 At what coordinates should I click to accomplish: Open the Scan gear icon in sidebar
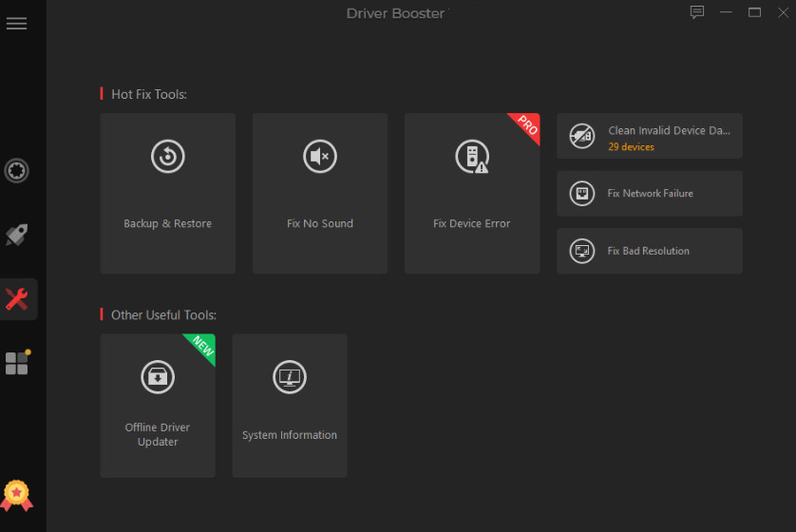(x=17, y=171)
